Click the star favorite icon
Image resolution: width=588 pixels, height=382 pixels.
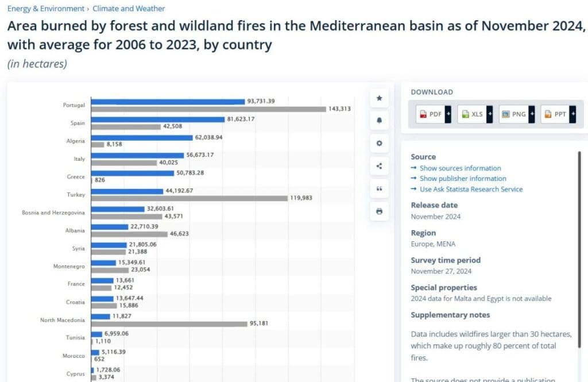[x=379, y=98]
